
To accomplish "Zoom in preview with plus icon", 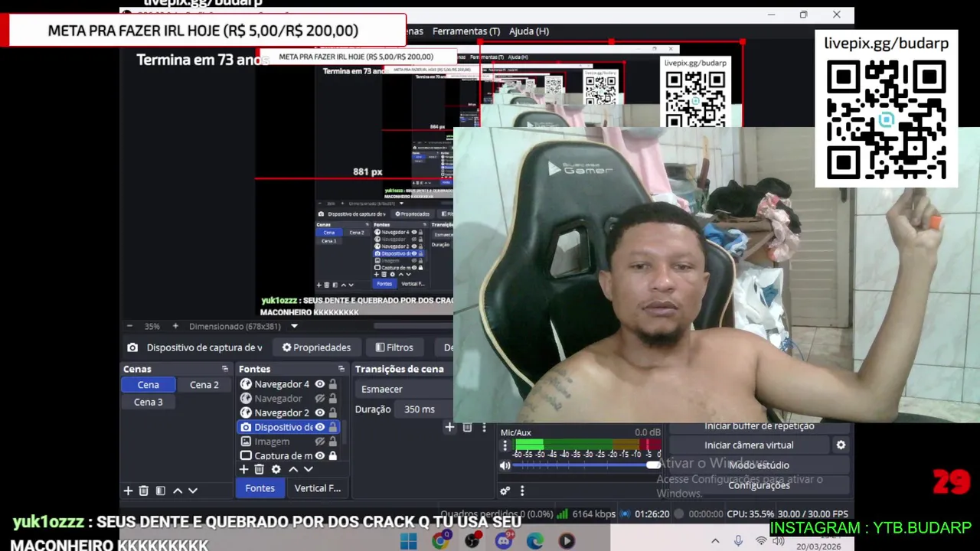I will 175,326.
